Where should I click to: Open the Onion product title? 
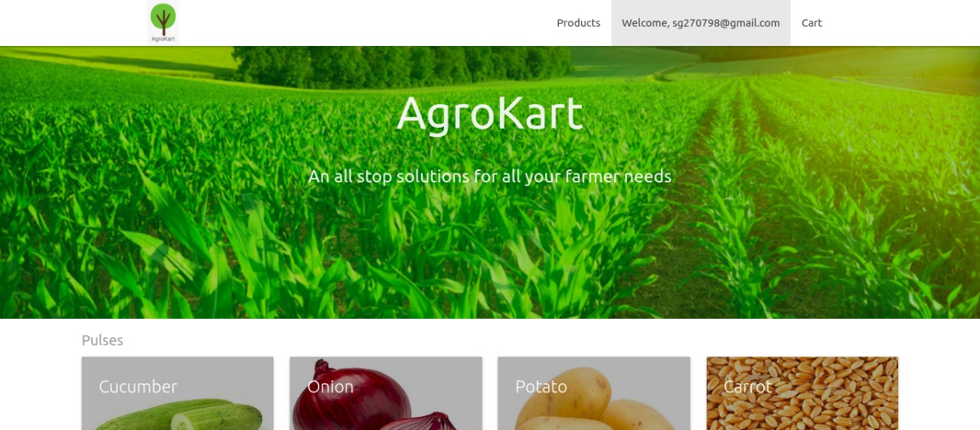(x=330, y=387)
